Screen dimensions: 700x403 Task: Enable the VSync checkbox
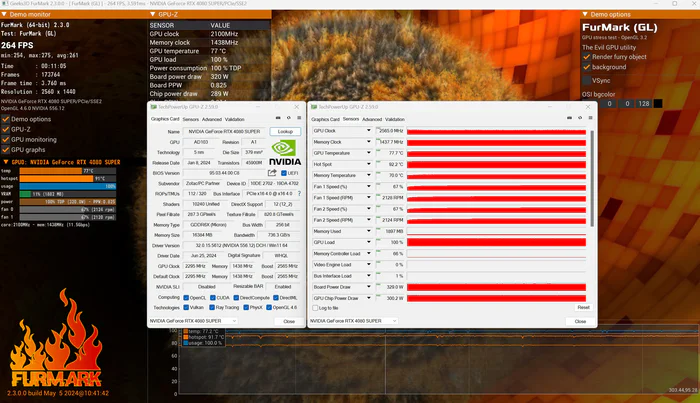click(x=587, y=81)
